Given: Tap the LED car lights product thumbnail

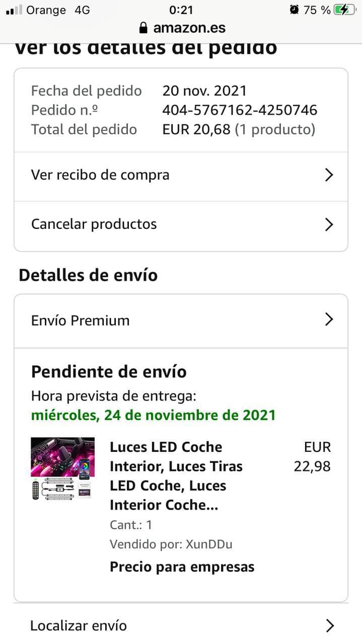Looking at the screenshot, I should 63,468.
